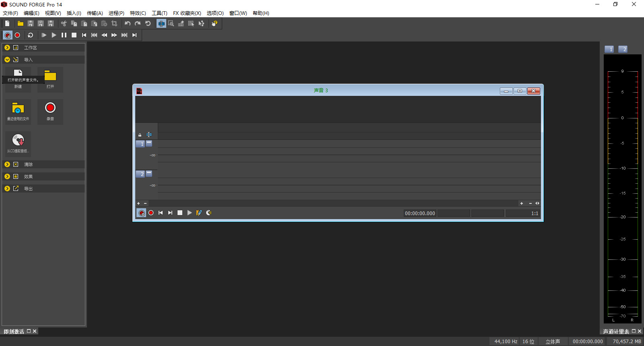Stop playback in the main transport toolbar
The height and width of the screenshot is (346, 644).
pos(74,35)
